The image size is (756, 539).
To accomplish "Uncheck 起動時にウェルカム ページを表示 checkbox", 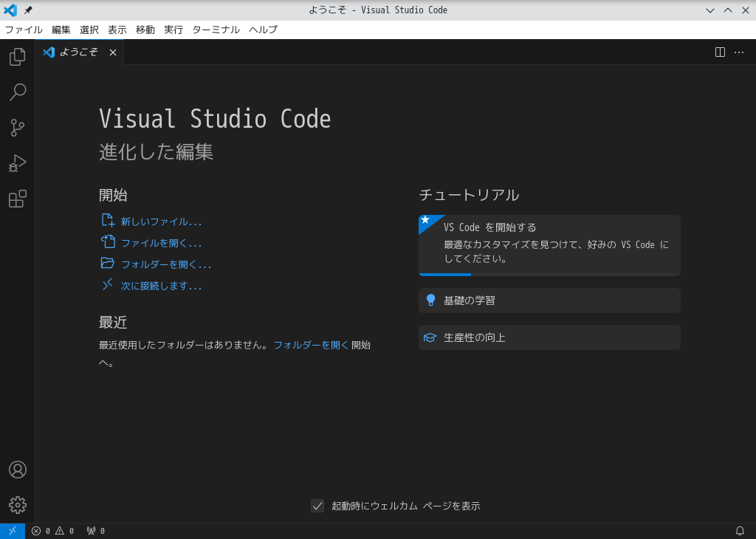I will (x=317, y=506).
